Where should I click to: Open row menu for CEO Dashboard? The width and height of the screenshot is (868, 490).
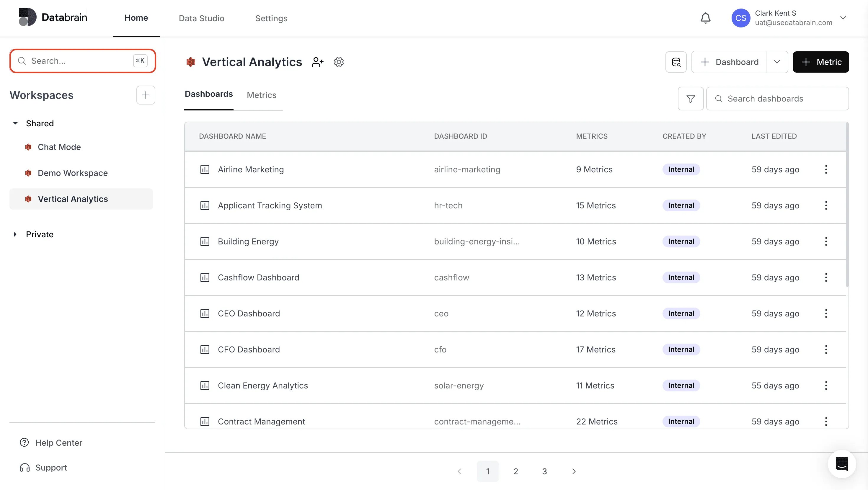825,314
